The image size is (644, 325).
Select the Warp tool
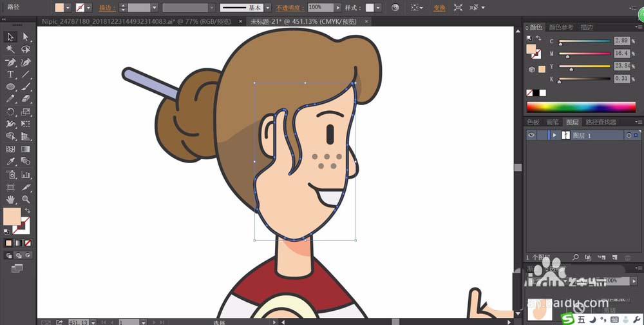10,124
